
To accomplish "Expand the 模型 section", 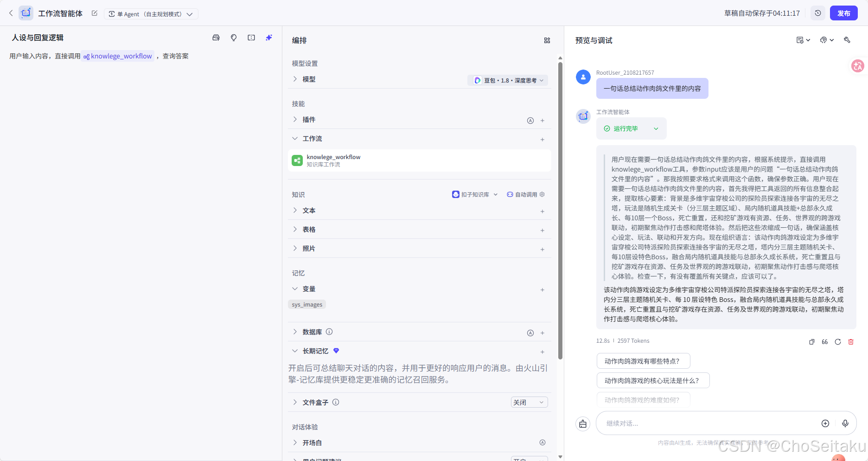I will [295, 79].
